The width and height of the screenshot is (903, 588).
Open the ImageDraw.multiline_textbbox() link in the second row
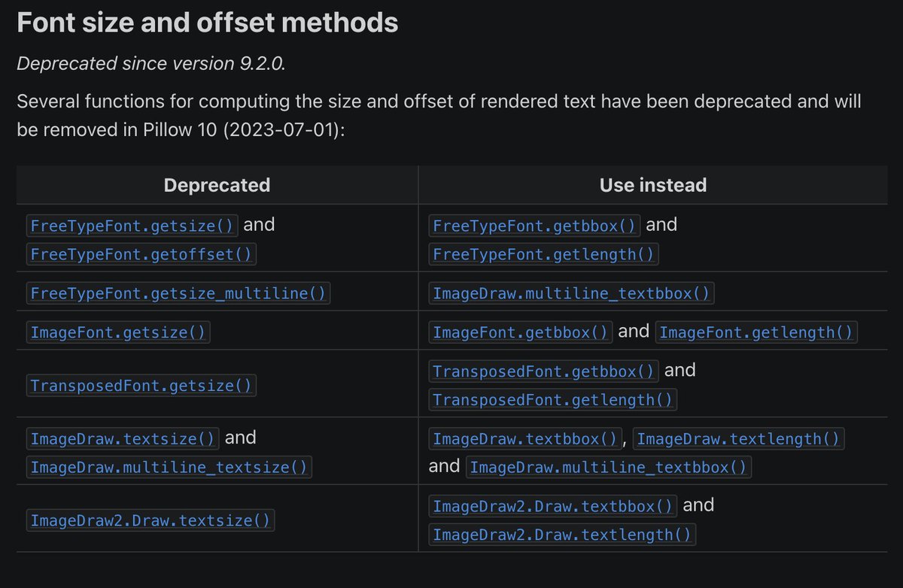571,293
